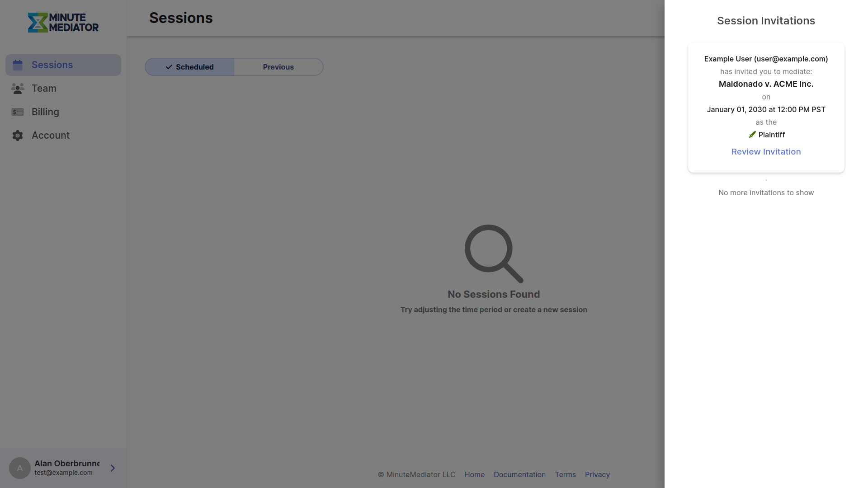
Task: Click the Billing card icon
Action: click(18, 112)
